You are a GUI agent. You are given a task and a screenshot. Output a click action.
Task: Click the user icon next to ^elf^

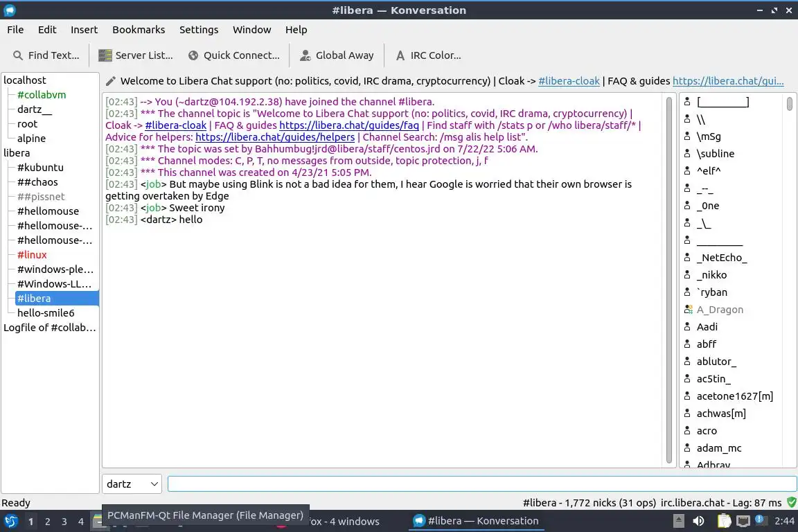pyautogui.click(x=687, y=170)
